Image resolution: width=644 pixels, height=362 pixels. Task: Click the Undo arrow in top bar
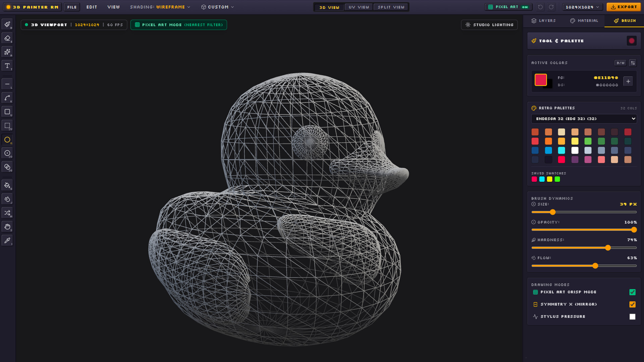540,7
